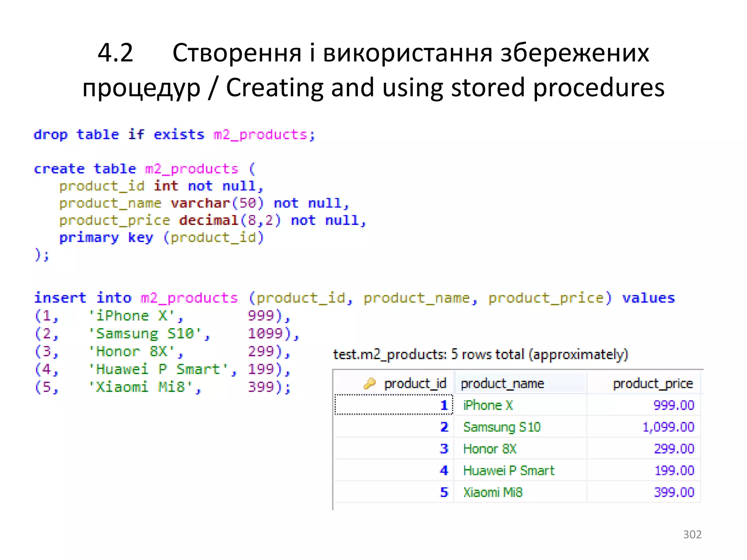The width and height of the screenshot is (747, 560).
Task: Select the product_id cell with value 3
Action: [x=394, y=448]
